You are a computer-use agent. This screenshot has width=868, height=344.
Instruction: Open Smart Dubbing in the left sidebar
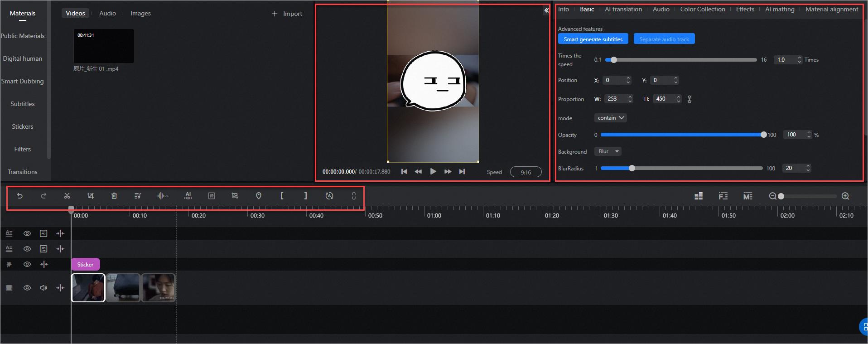[23, 81]
